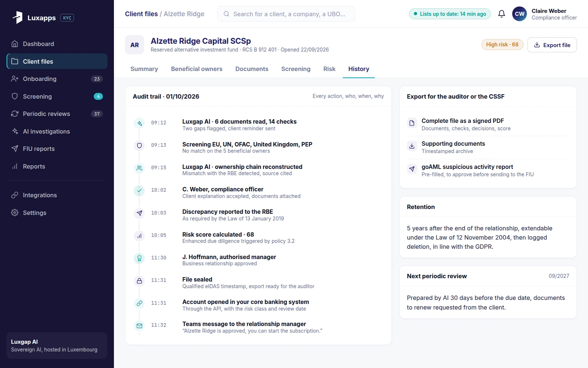Click the shield icon on the 09:13 screening entry

coord(139,146)
